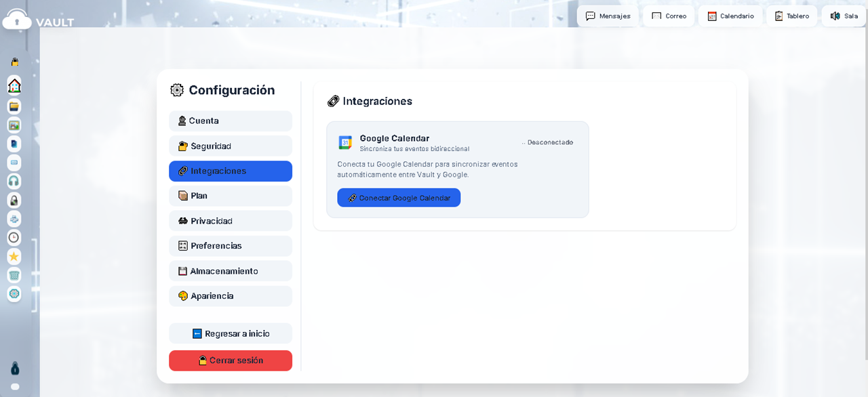Open Sala from the top bar
This screenshot has height=397, width=868.
[844, 16]
